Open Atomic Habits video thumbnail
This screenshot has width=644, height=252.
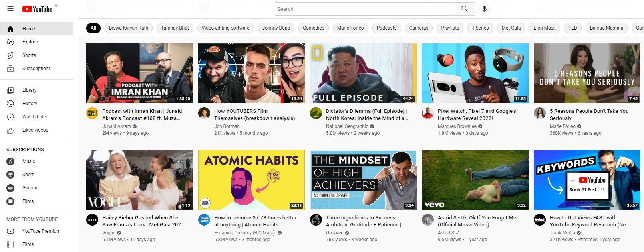click(x=251, y=180)
